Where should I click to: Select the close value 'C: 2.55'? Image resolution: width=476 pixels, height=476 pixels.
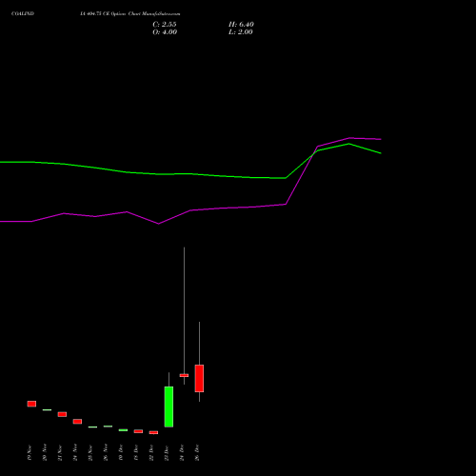[165, 25]
